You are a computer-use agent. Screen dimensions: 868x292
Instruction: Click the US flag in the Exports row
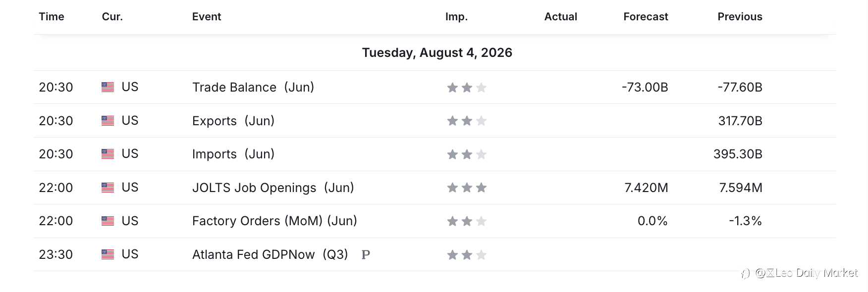pos(108,121)
